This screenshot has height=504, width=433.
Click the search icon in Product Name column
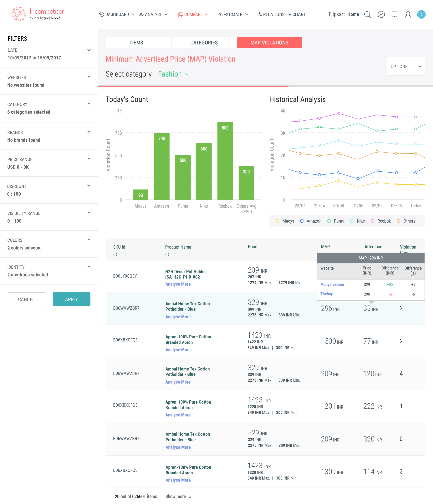[167, 255]
